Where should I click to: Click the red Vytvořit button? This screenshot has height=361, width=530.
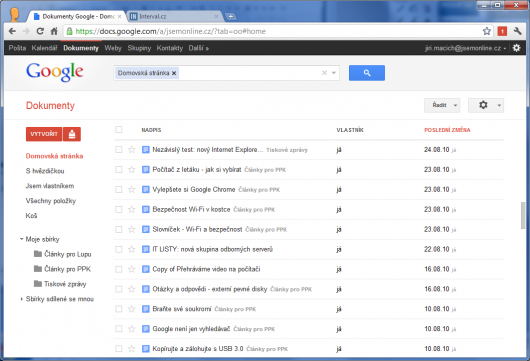pos(44,134)
